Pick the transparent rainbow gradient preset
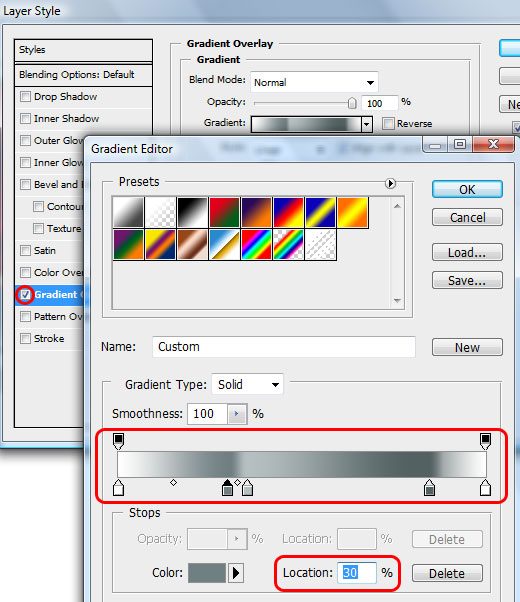 click(288, 245)
